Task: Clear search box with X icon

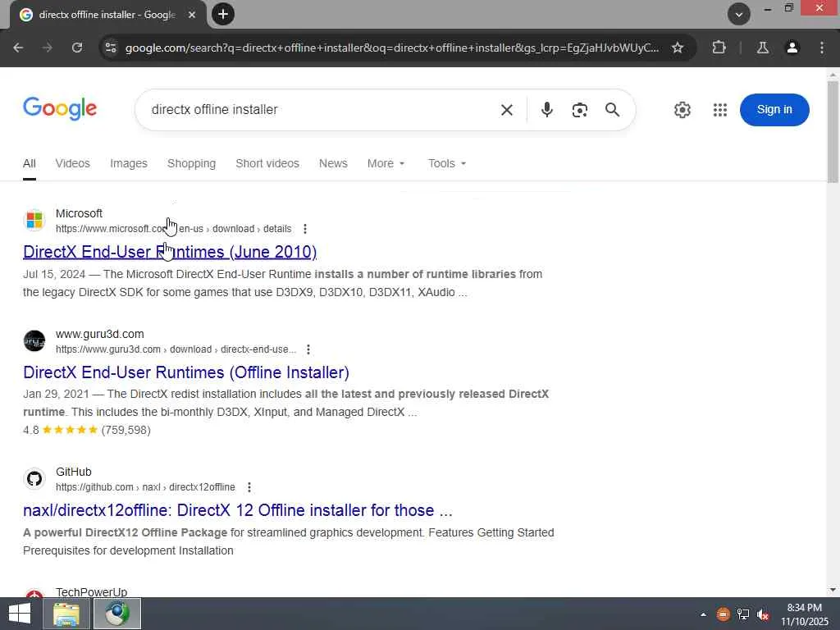Action: tap(506, 110)
